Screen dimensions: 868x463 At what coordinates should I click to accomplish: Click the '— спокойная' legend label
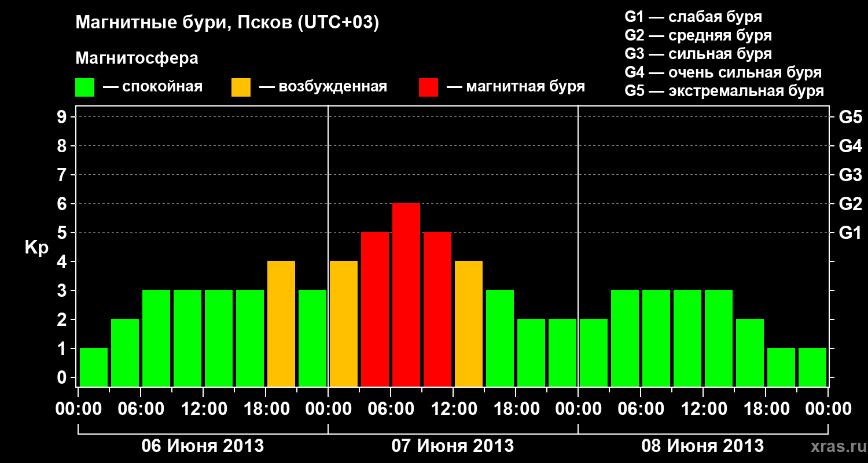tap(153, 87)
